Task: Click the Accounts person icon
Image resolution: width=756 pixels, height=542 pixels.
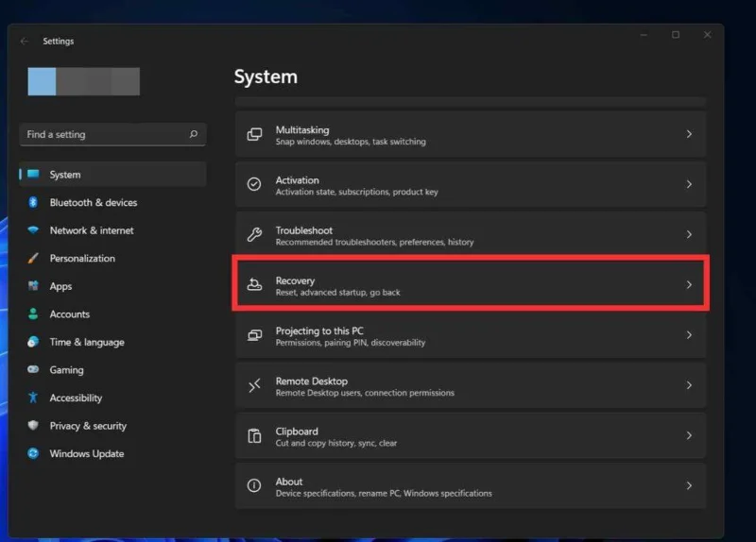Action: click(33, 314)
